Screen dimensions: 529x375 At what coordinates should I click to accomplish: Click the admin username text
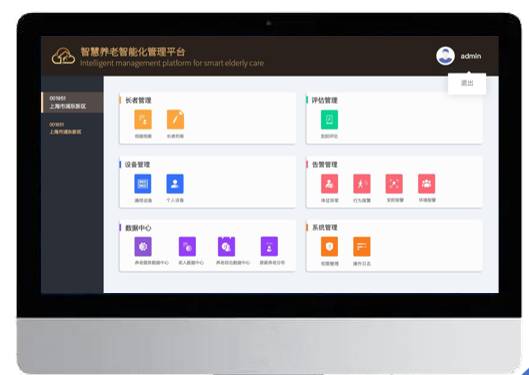[x=471, y=56]
